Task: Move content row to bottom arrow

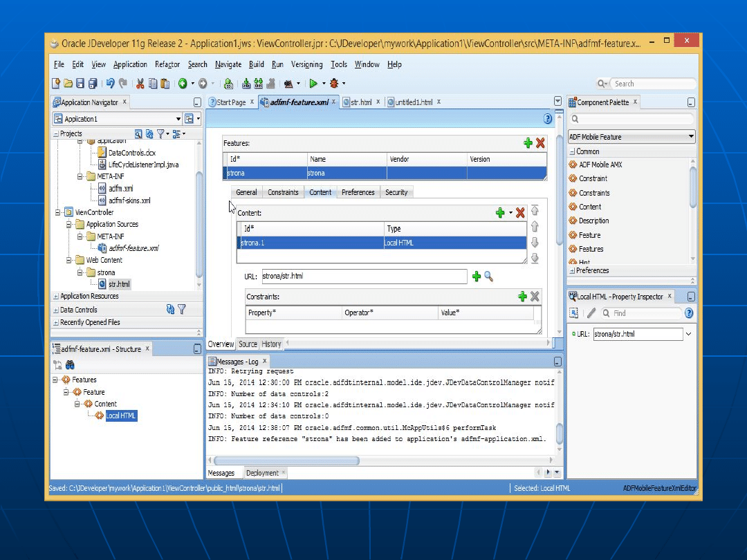Action: pyautogui.click(x=535, y=258)
